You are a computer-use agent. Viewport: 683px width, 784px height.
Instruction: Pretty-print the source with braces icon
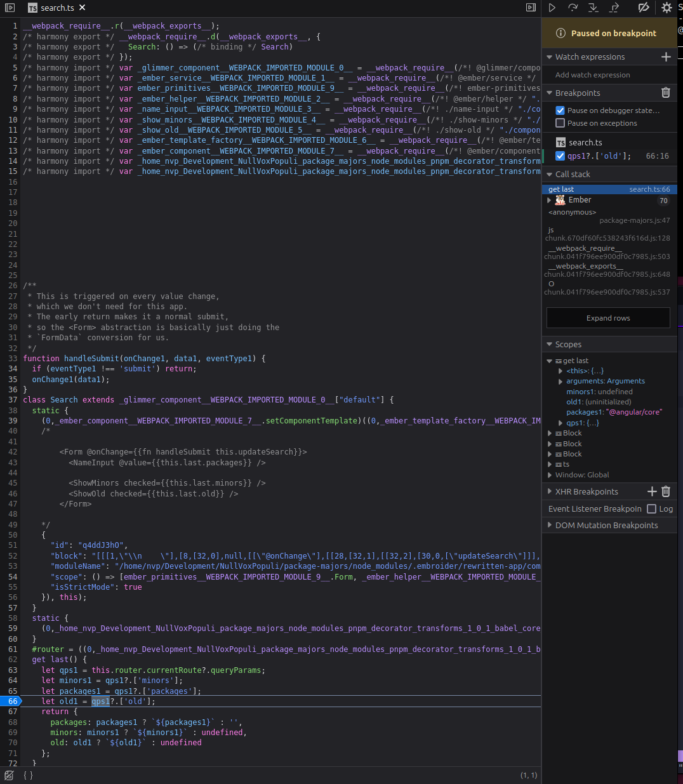click(27, 775)
